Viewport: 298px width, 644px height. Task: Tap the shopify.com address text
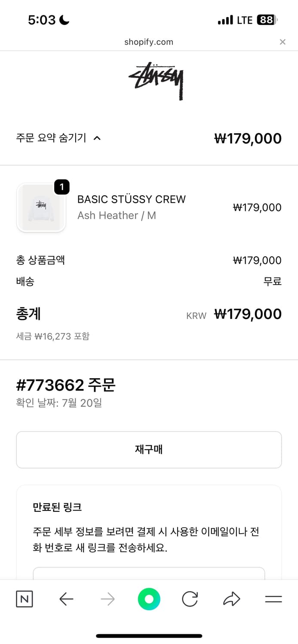[x=149, y=42]
